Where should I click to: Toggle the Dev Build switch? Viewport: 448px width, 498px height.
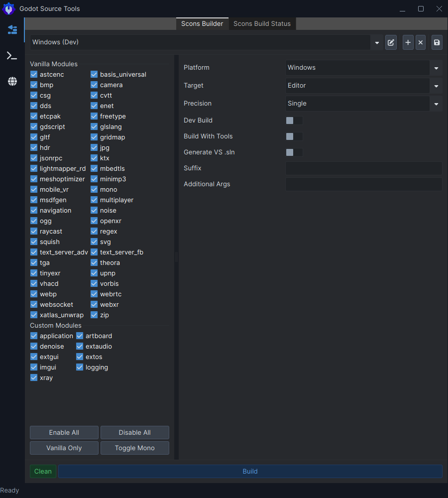click(x=294, y=121)
